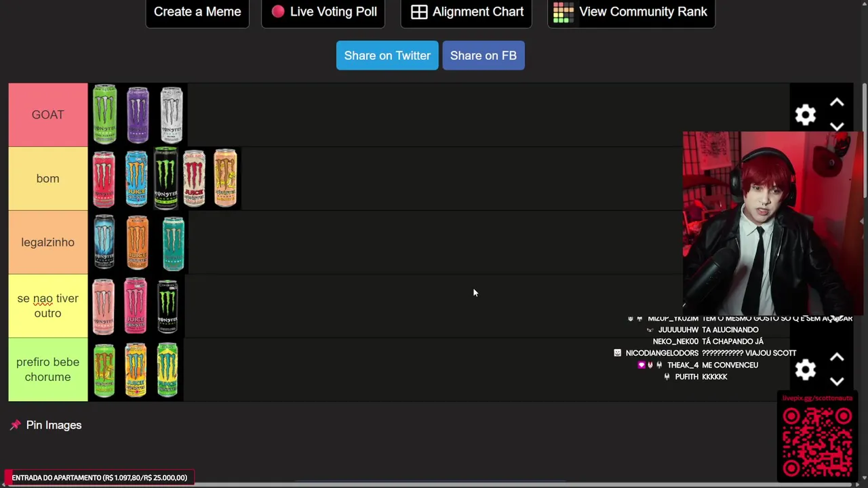This screenshot has width=868, height=488.
Task: Click chat username NEKO_NEK00
Action: coord(675,342)
